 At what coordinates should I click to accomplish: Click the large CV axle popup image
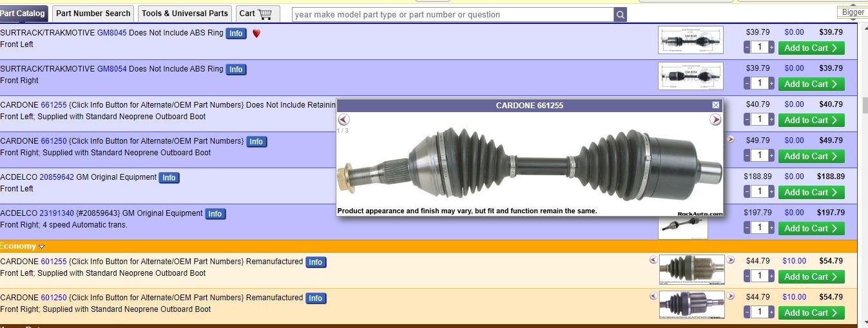529,165
